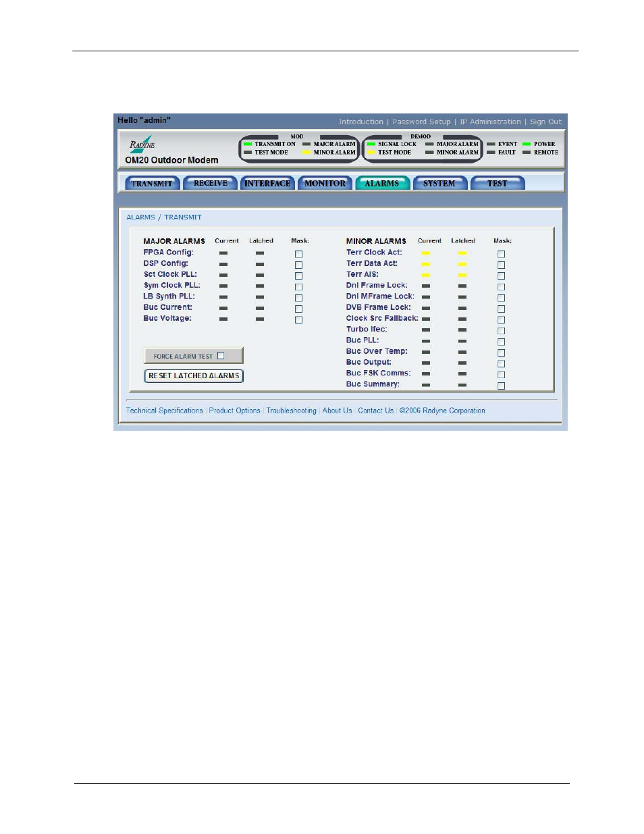The image size is (644, 834).
Task: Toggle the DSP Config mask checkbox
Action: coord(298,265)
